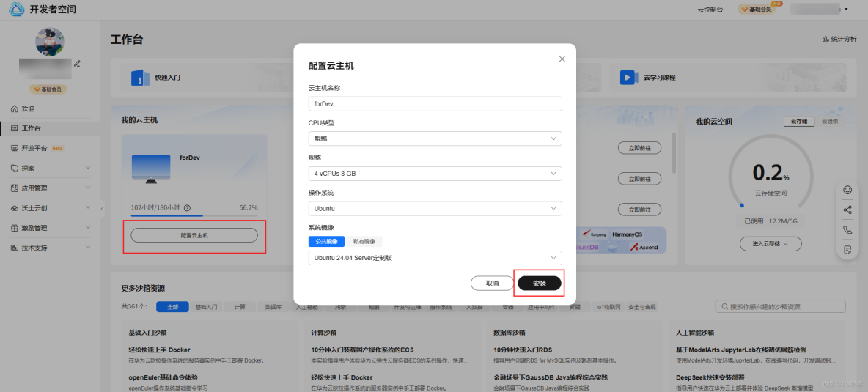Click the 开发者空间 logo icon
Image resolution: width=868 pixels, height=392 pixels.
17,10
